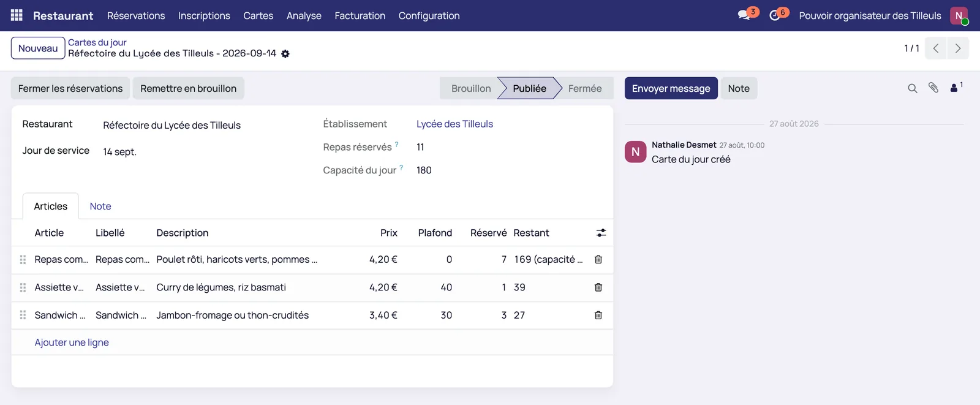Click drag handle of Curry de légumes row
Screen dimensions: 980x405
pos(23,287)
